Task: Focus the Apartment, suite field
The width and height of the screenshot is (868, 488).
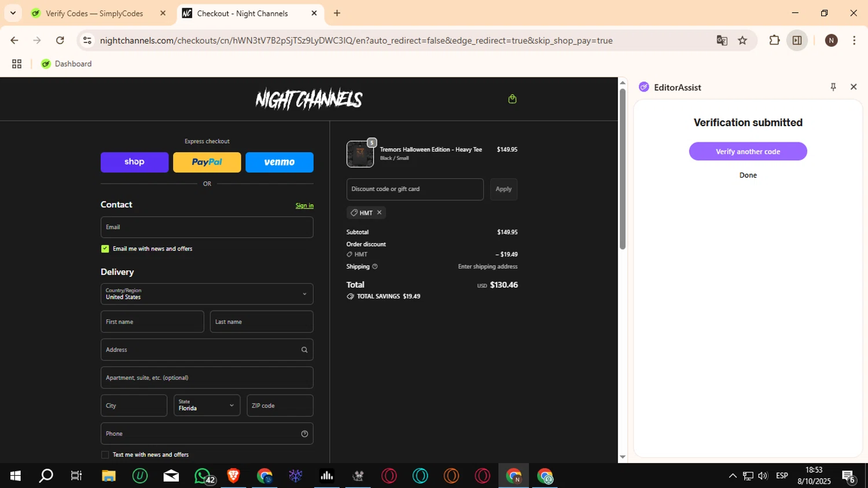Action: (x=207, y=377)
